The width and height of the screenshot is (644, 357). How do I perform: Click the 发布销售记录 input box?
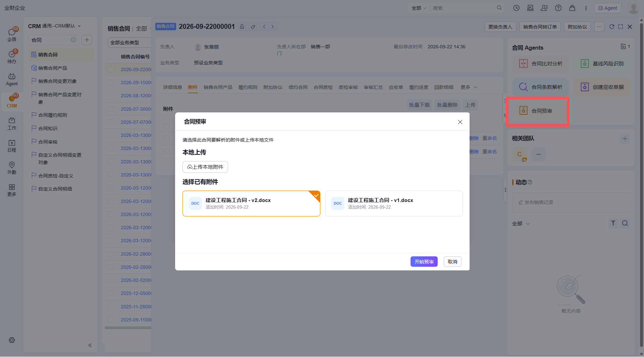pos(571,202)
